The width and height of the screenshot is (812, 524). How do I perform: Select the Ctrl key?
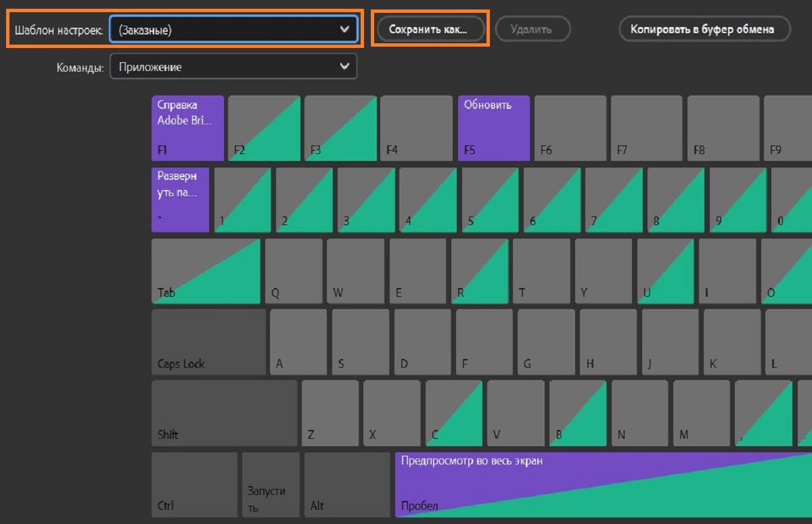[194, 485]
